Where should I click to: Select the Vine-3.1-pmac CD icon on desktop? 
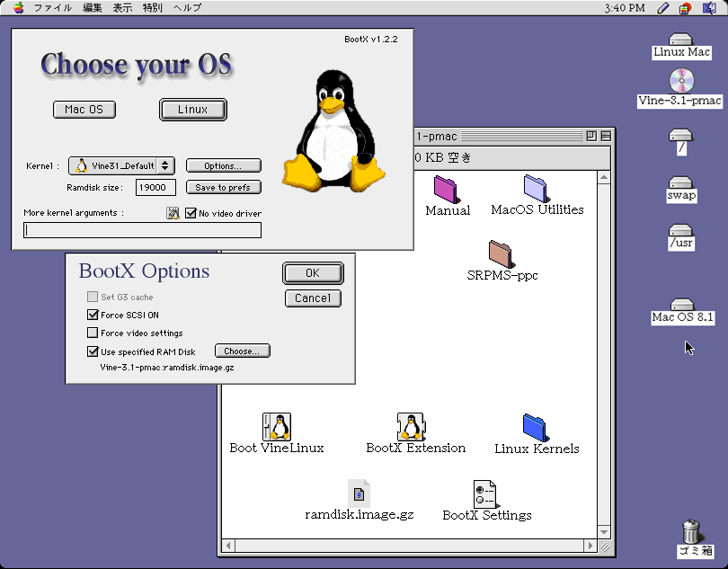[680, 81]
